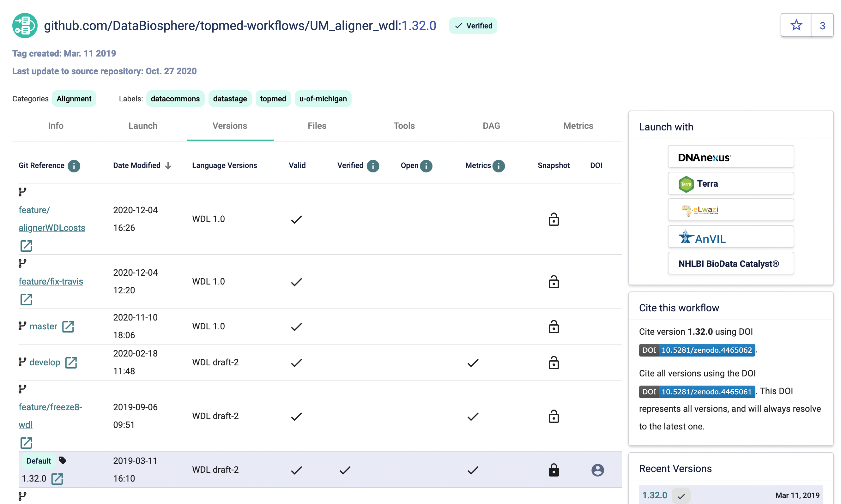Click locked snapshot icon for 1.32.0
Image resolution: width=841 pixels, height=504 pixels.
[x=554, y=470]
